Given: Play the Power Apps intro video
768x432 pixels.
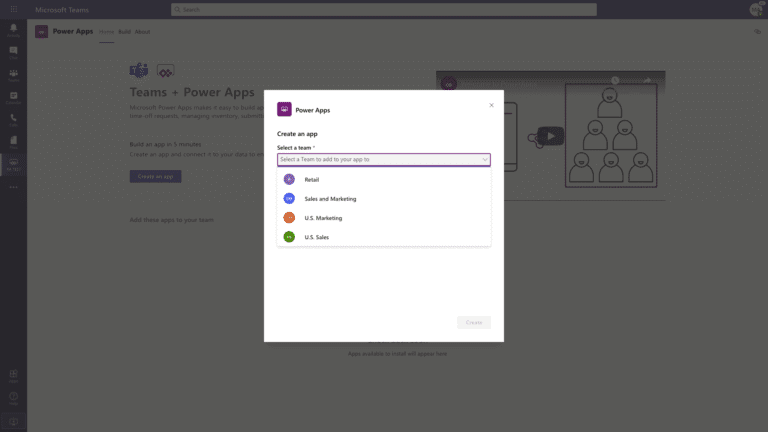Looking at the screenshot, I should point(550,136).
